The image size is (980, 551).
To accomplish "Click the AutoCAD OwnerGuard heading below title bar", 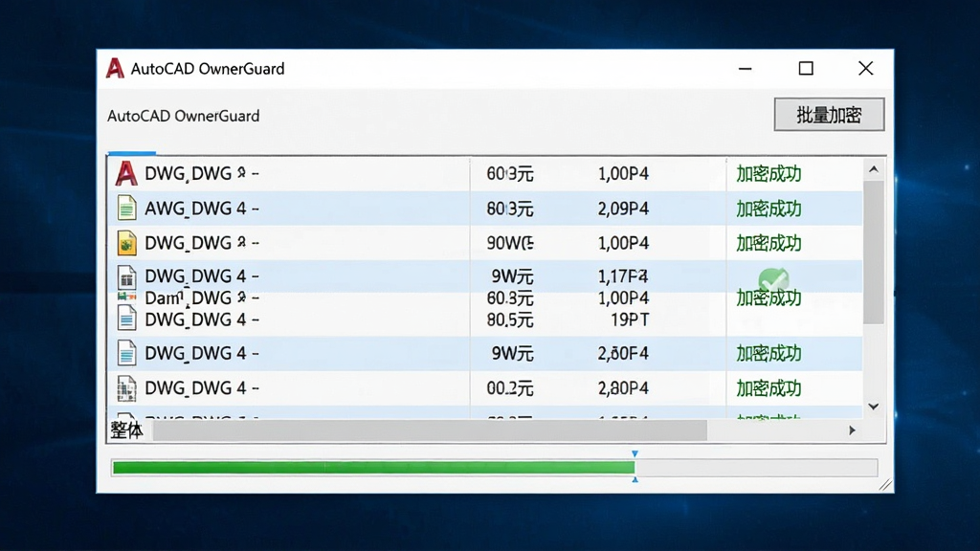I will [x=183, y=116].
